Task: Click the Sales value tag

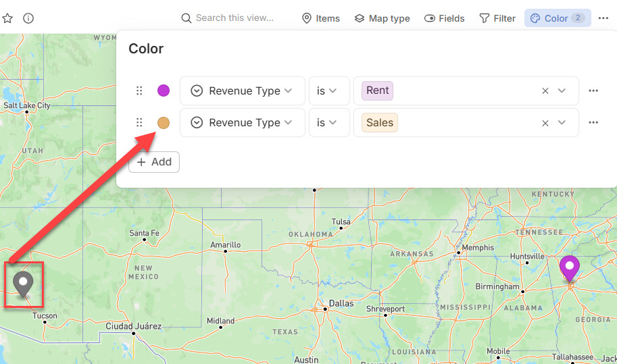Action: point(380,123)
